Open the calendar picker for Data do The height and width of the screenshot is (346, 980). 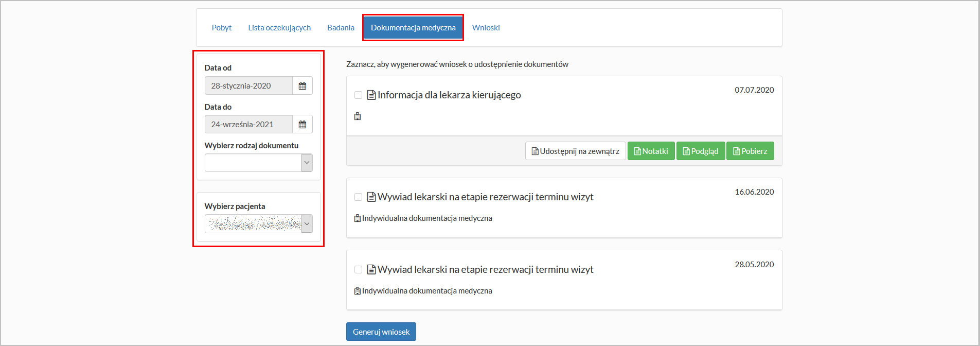pyautogui.click(x=302, y=125)
